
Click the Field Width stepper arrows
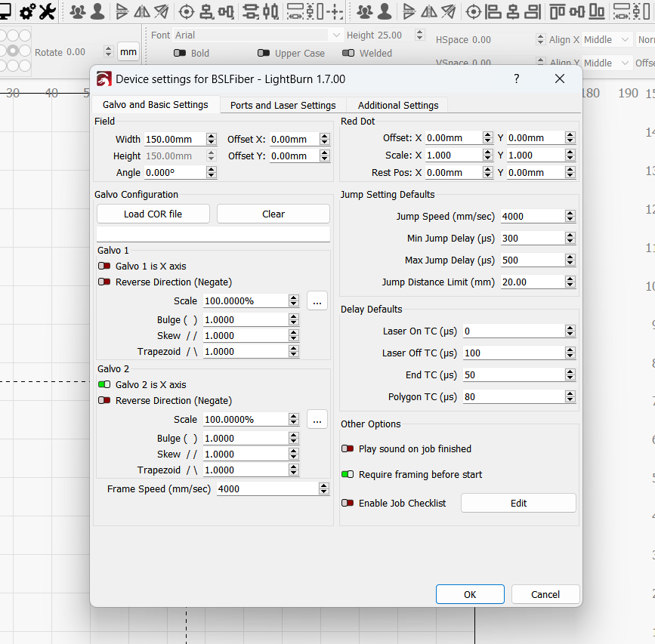click(212, 139)
